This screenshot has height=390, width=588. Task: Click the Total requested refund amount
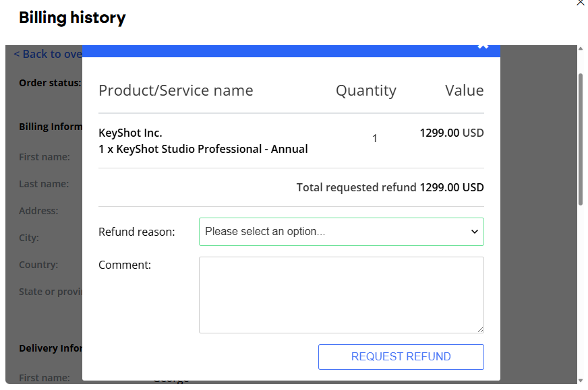point(452,187)
